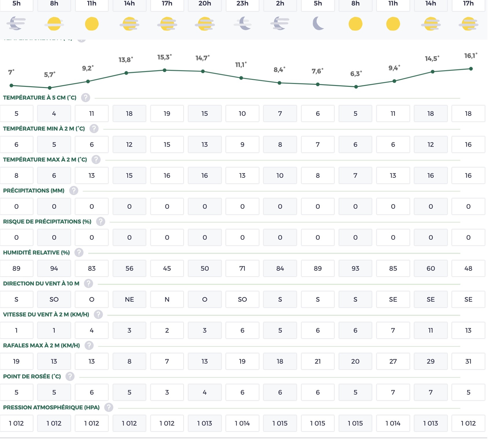The height and width of the screenshot is (447, 504).
Task: Click Point de rosée help icon
Action: pyautogui.click(x=70, y=376)
